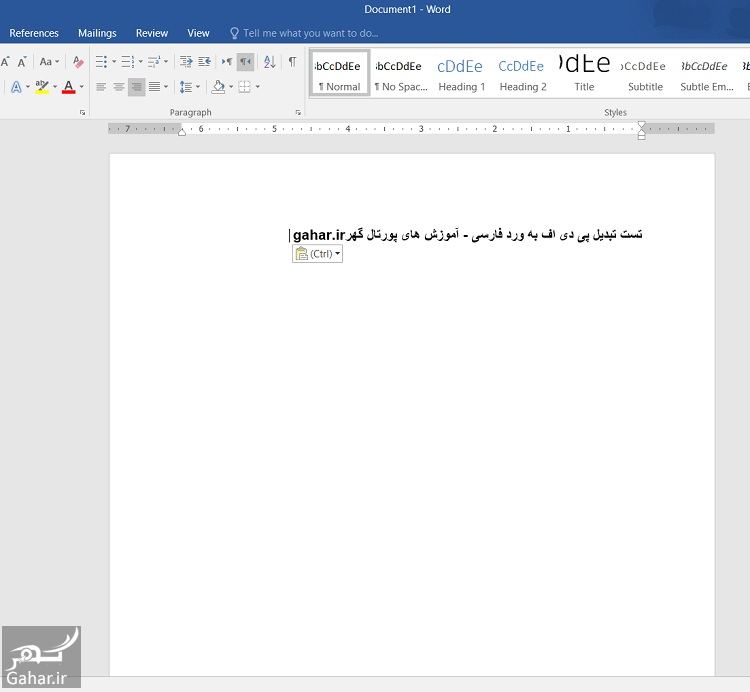This screenshot has height=692, width=750.
Task: Expand the Multilevel List dropdown arrow
Action: click(166, 62)
